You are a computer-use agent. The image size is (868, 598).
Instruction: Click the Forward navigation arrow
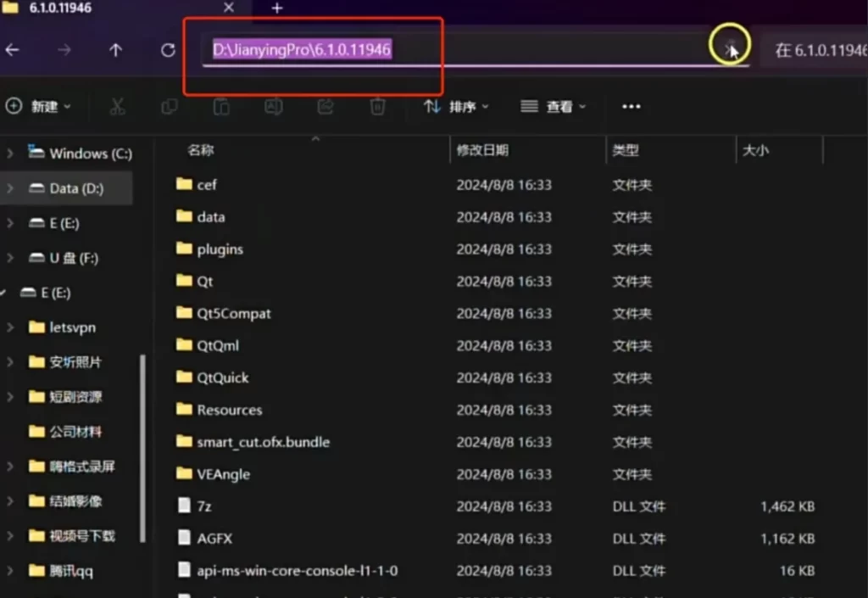[64, 50]
